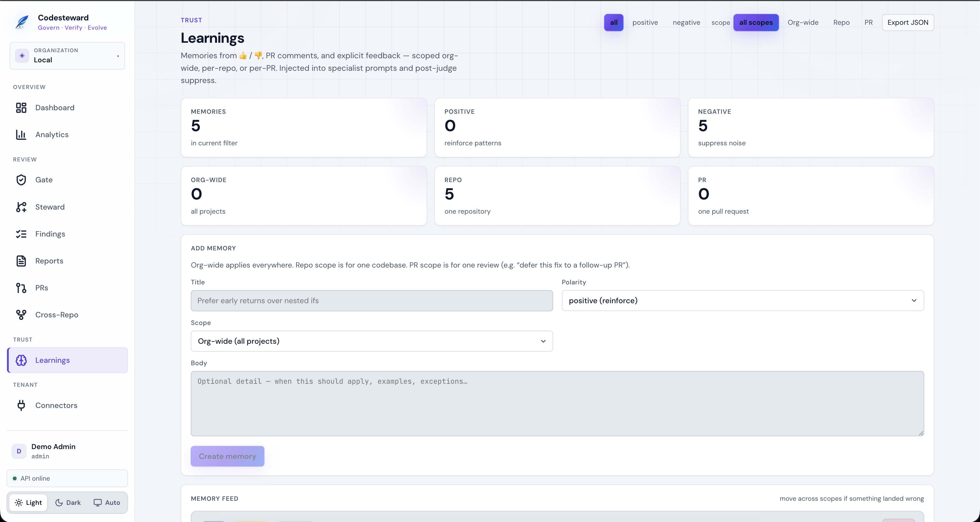Click the Steward branch icon
Viewport: 980px width, 522px height.
coord(21,207)
